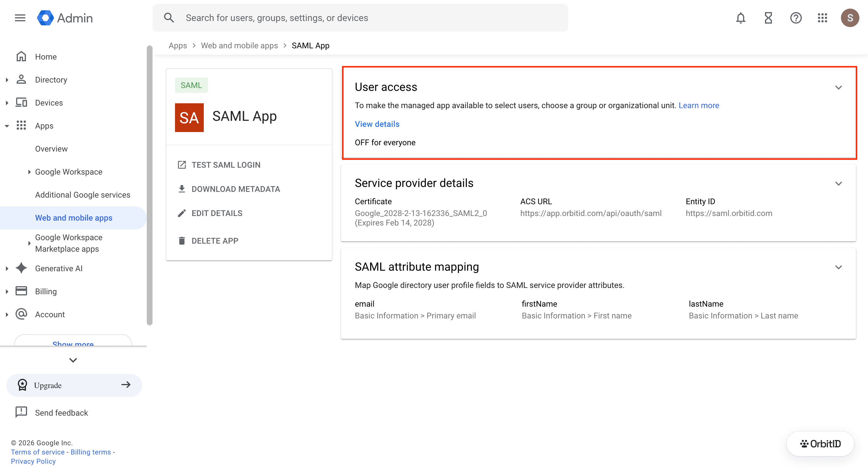Click the Generative AI sparkle icon
The image size is (868, 470).
click(21, 268)
